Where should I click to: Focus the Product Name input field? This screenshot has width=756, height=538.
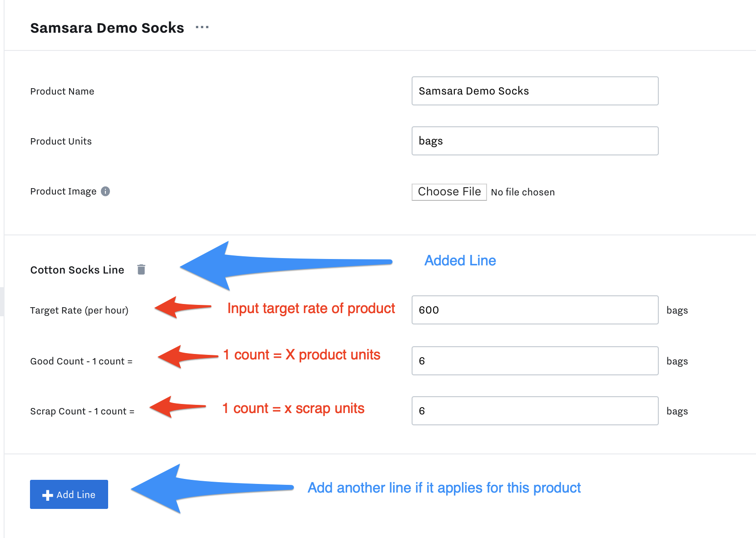tap(535, 91)
